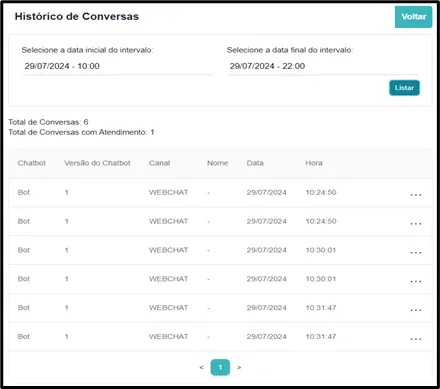Viewport: 440px width, 389px height.
Task: Open options menu of second 10:24:50 row
Action: pos(416,223)
